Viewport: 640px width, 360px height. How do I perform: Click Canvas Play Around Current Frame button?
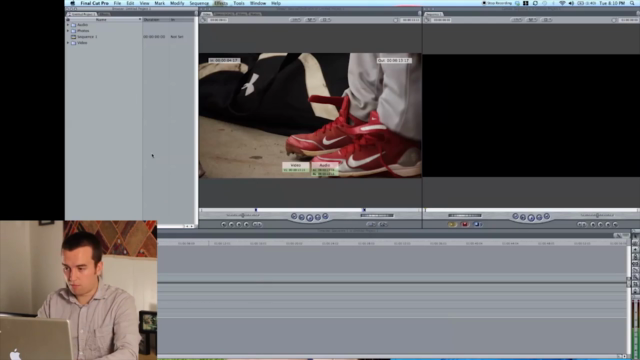539,217
